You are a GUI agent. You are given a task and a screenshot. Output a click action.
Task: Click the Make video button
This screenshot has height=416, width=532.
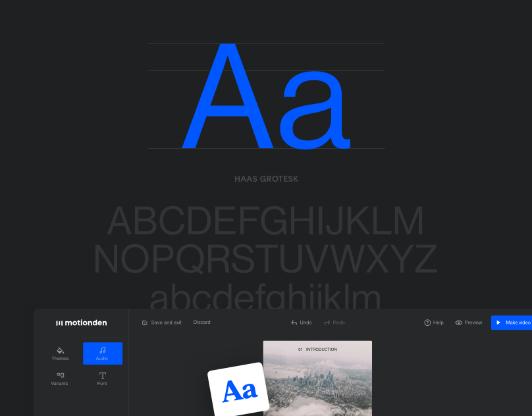[512, 323]
